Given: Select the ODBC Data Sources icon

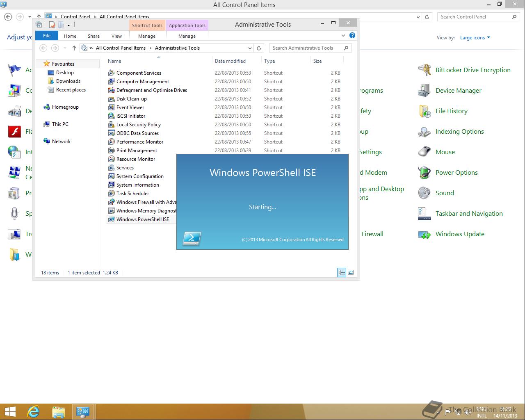Looking at the screenshot, I should (x=111, y=133).
